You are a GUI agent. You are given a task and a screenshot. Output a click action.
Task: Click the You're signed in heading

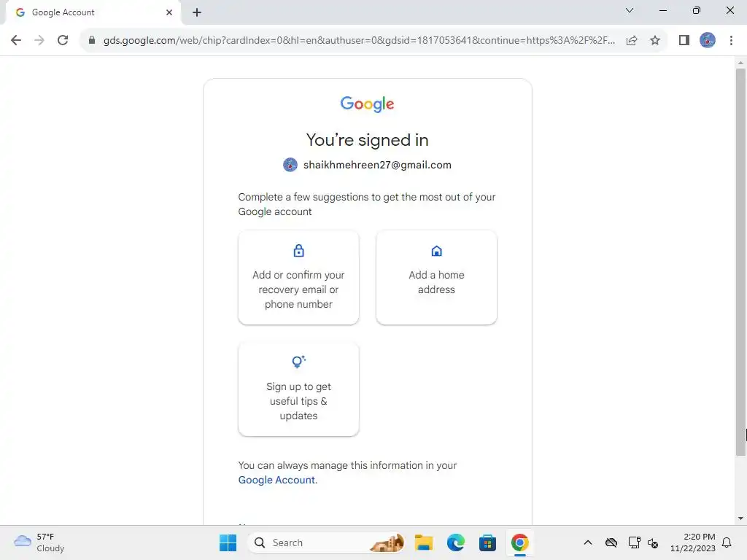pos(368,140)
